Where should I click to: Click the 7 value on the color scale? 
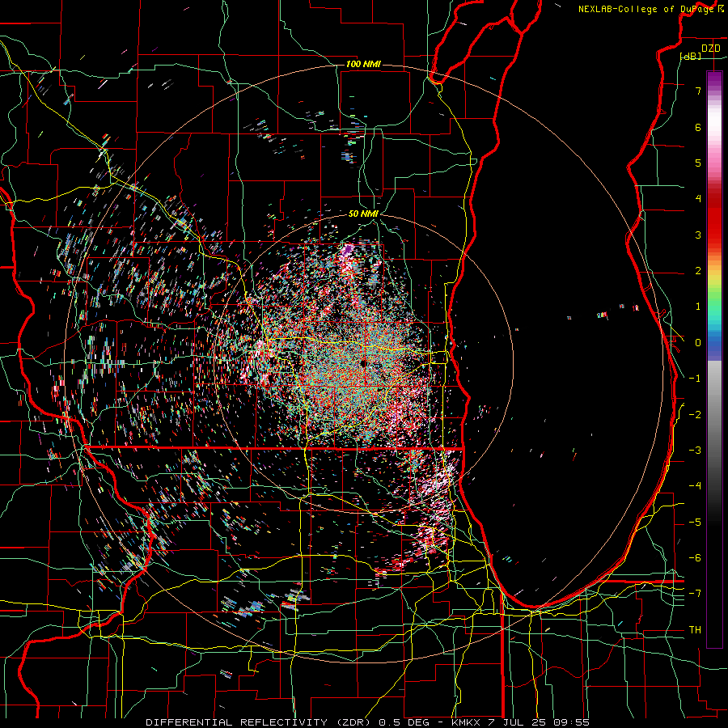pos(698,91)
